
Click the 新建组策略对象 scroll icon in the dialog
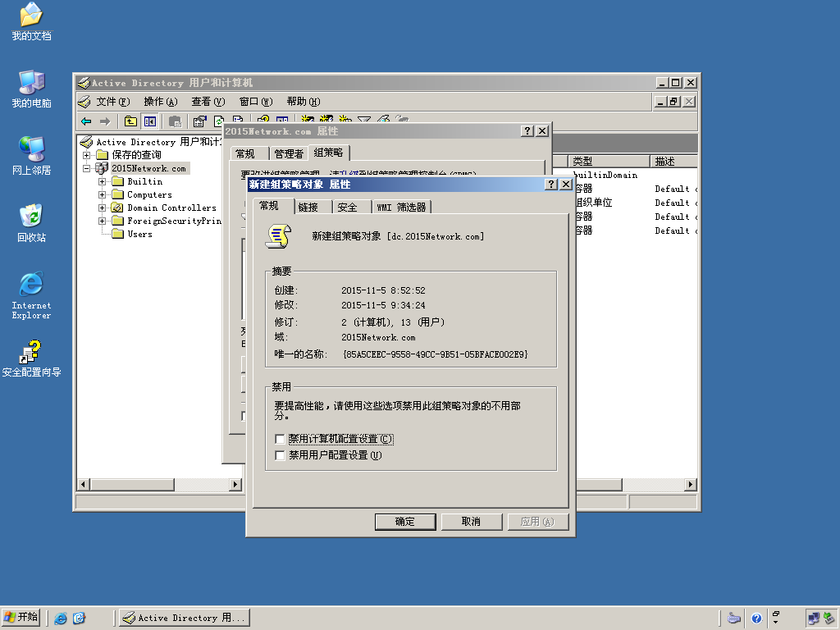(x=279, y=236)
